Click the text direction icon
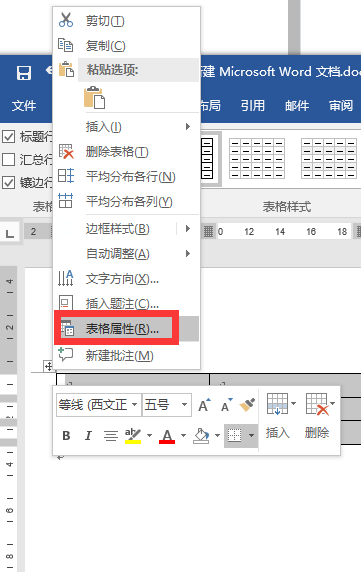 pos(66,278)
